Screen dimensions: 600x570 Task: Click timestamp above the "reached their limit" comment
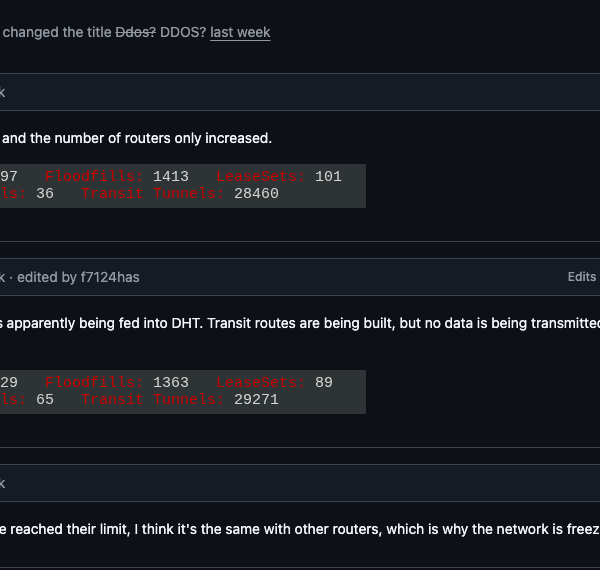click(x=2, y=483)
